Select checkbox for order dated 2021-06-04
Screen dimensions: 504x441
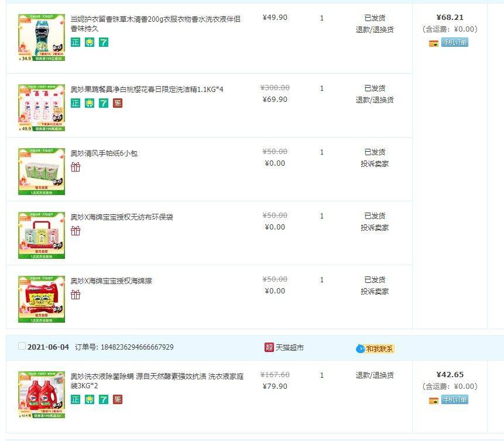pos(22,346)
